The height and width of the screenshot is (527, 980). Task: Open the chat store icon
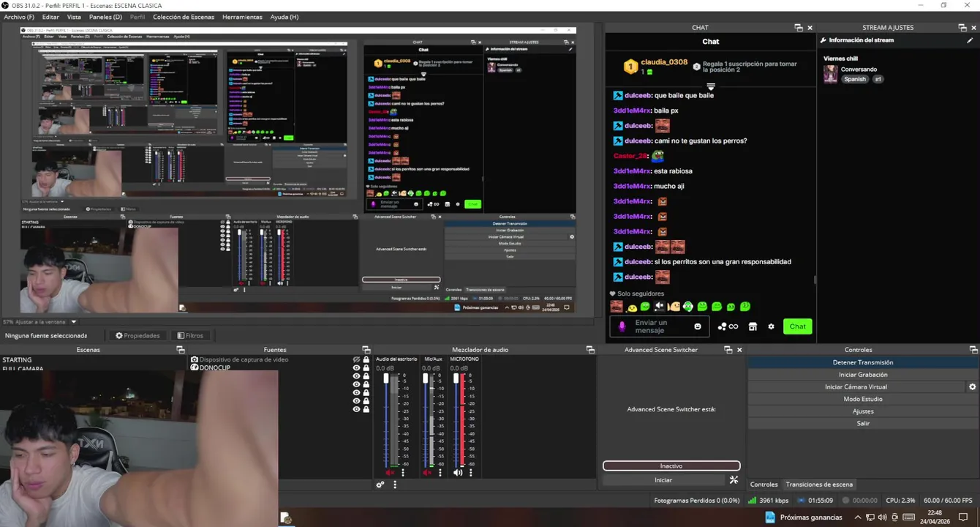(753, 326)
